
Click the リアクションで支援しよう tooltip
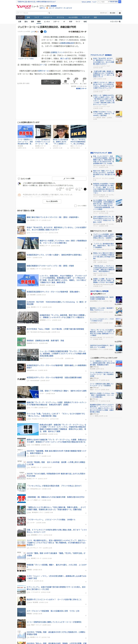pos(51,82)
